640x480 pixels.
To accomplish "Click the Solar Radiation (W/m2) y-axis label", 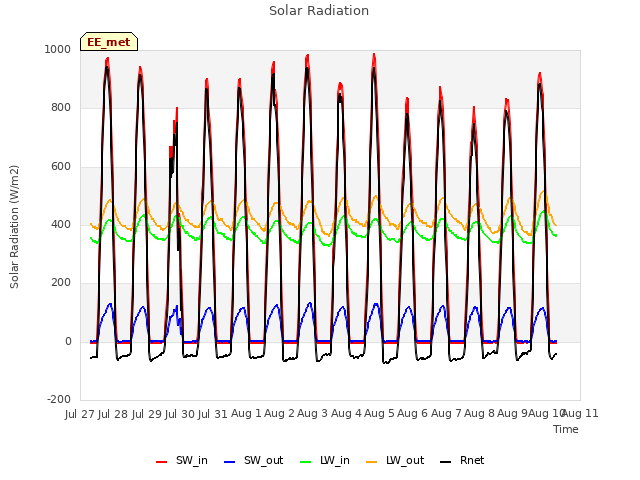I will click(14, 227).
